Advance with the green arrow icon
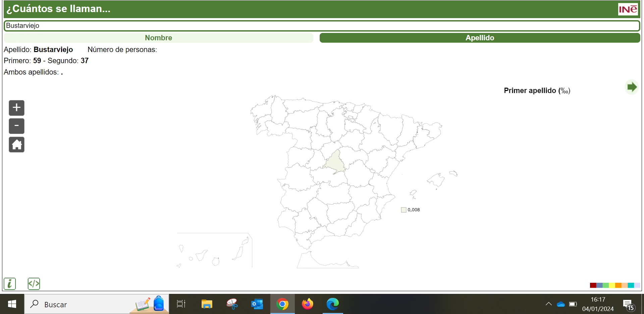Viewport: 644px width, 314px height. point(632,87)
